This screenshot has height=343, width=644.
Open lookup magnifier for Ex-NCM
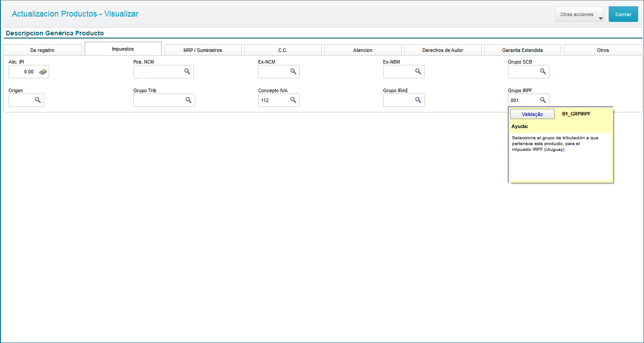point(294,71)
